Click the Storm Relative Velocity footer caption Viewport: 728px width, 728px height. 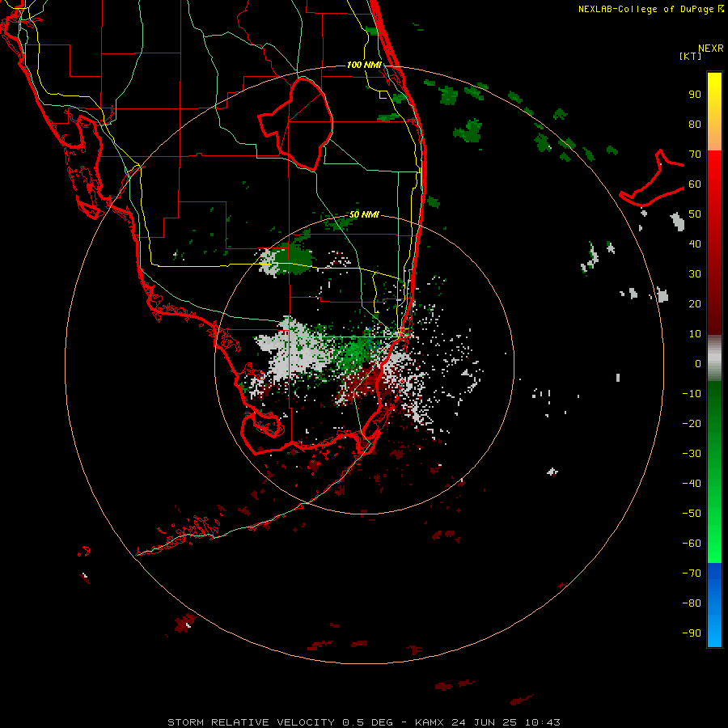(x=363, y=722)
